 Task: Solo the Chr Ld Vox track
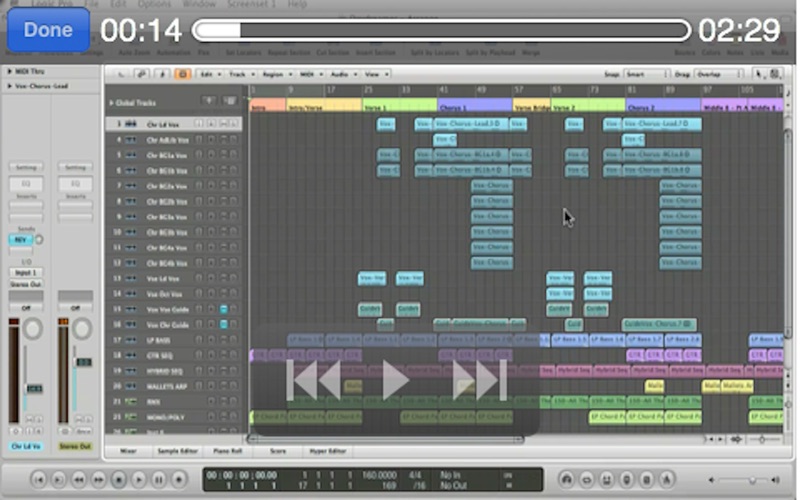pyautogui.click(x=233, y=124)
